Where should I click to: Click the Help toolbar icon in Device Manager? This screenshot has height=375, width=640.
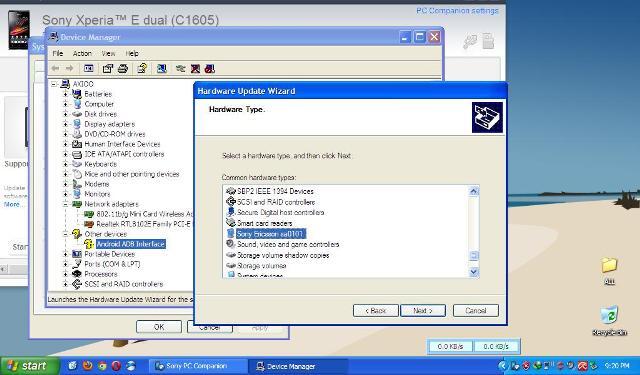pos(142,69)
